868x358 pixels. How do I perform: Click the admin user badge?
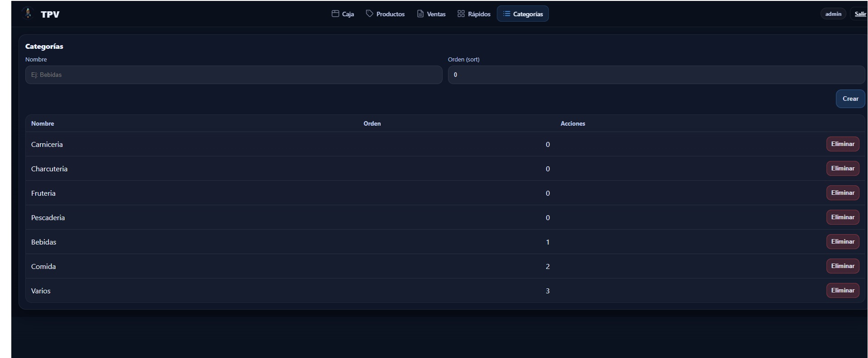click(833, 14)
